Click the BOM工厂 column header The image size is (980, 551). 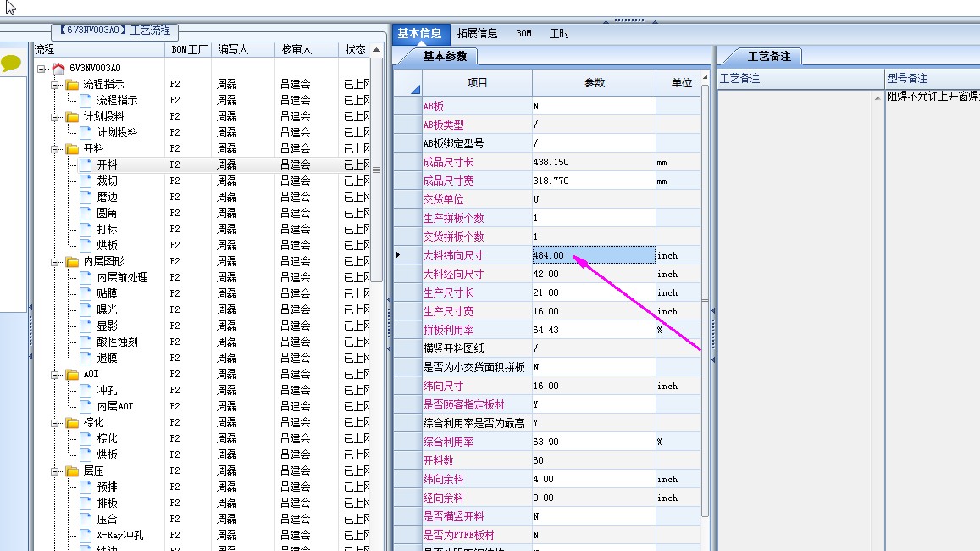pyautogui.click(x=190, y=49)
